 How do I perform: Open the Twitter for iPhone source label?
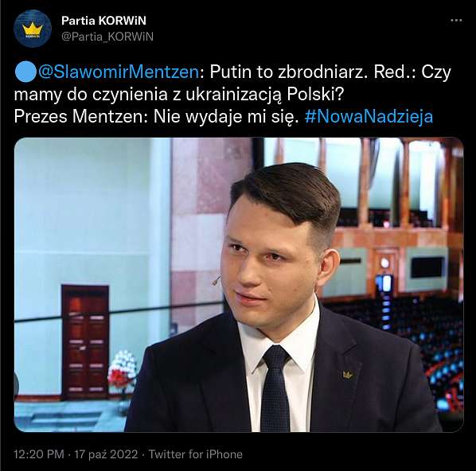tap(196, 454)
